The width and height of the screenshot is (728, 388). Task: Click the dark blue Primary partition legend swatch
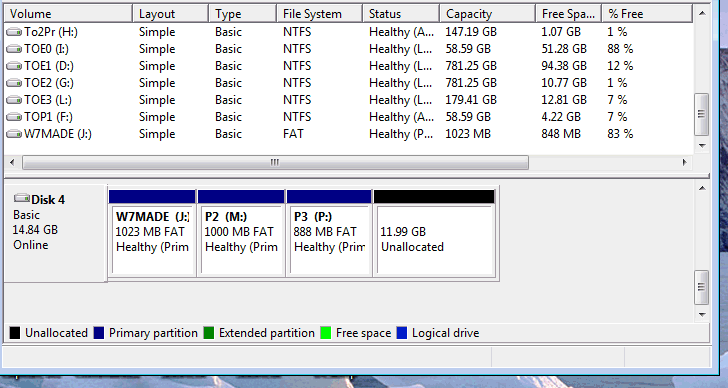[x=98, y=333]
